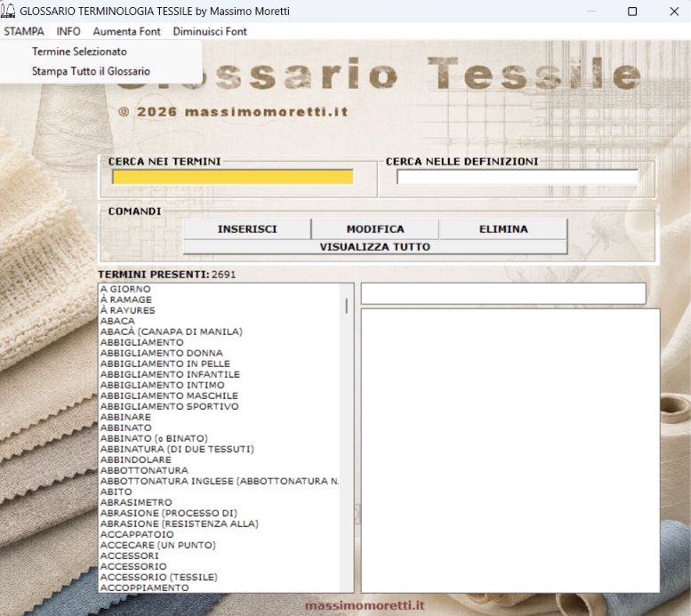Click the INSERISCI button
Viewport: 691px width, 616px height.
[247, 229]
